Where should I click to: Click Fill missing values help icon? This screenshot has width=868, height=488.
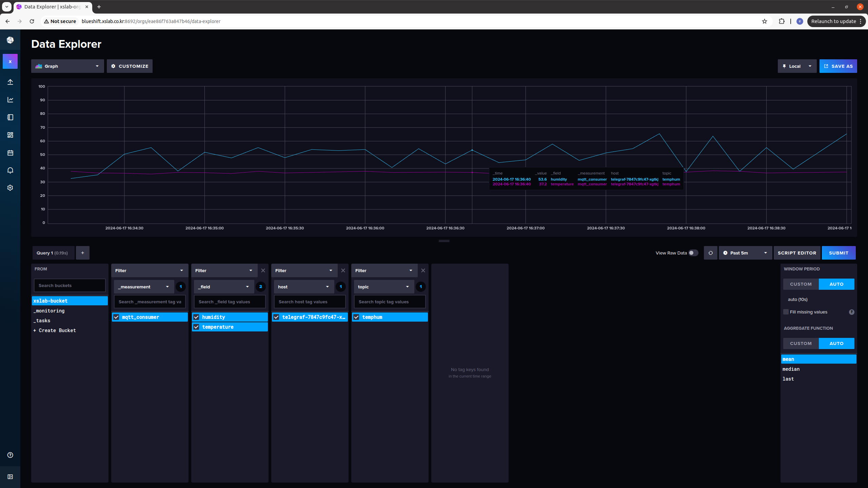tap(851, 312)
